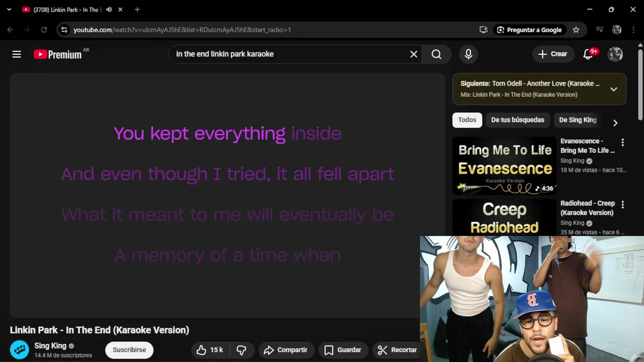View site information icon in address bar
Viewport: 644px width, 362px height.
[x=64, y=30]
